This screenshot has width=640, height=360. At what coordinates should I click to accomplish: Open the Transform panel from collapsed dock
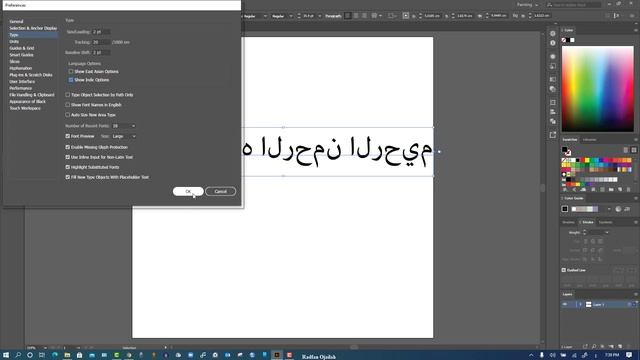(x=553, y=102)
